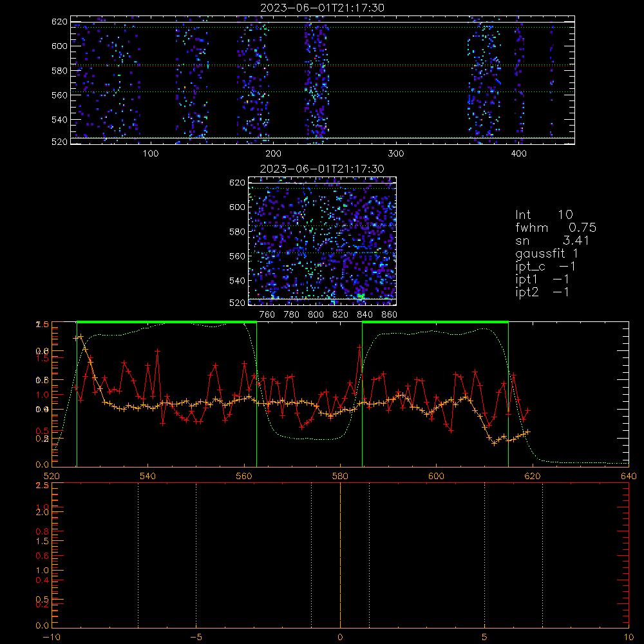
Task: Click the '760' x-axis label of middle image
Action: (267, 315)
